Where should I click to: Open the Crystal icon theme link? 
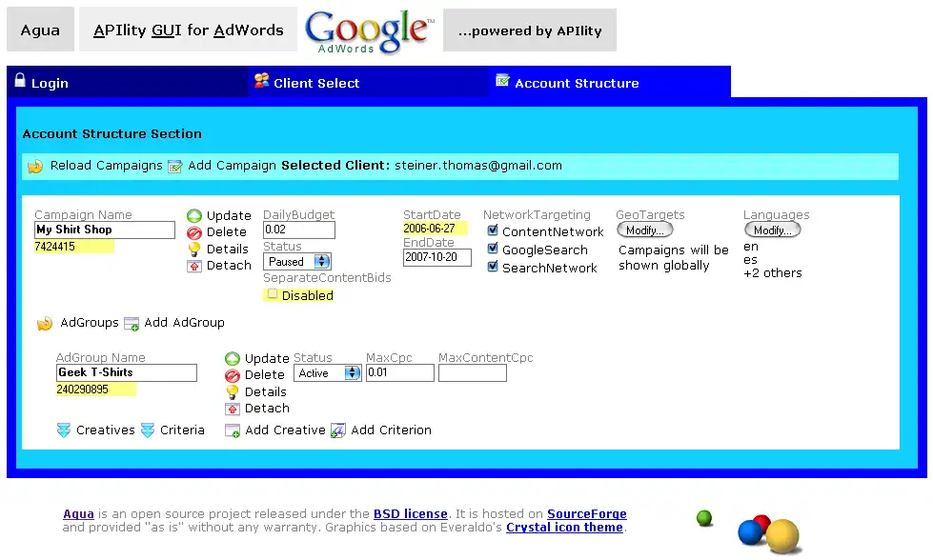pos(564,528)
